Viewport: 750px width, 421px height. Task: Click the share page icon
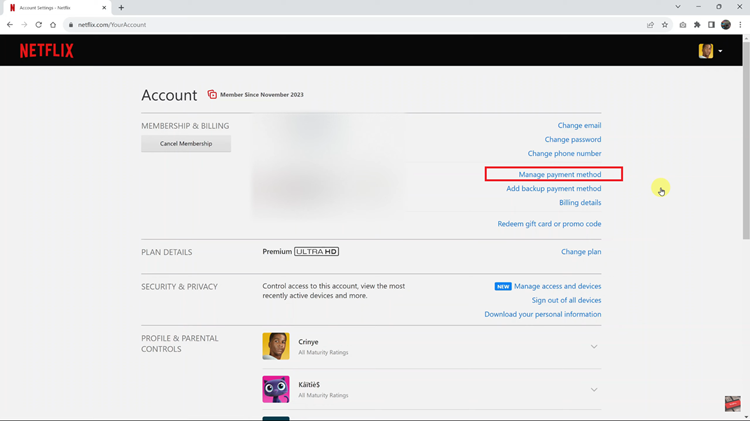coord(650,25)
